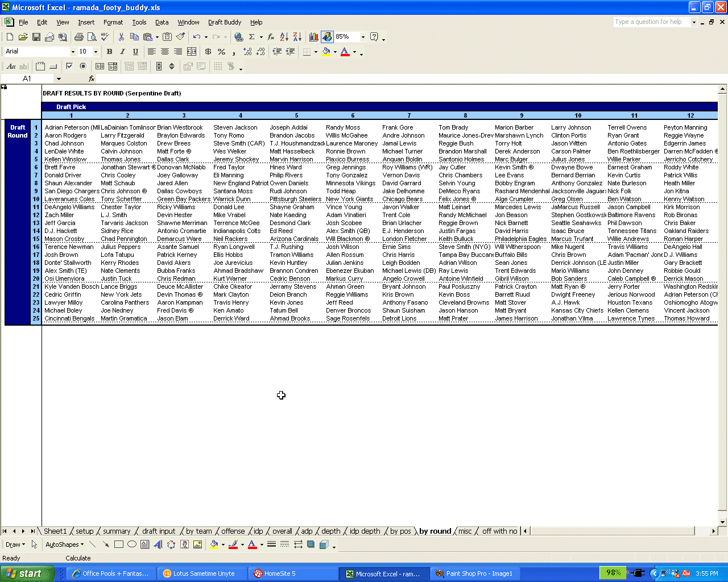Select the Oval drawing tool
Screen dimensions: 728x582
point(132,544)
